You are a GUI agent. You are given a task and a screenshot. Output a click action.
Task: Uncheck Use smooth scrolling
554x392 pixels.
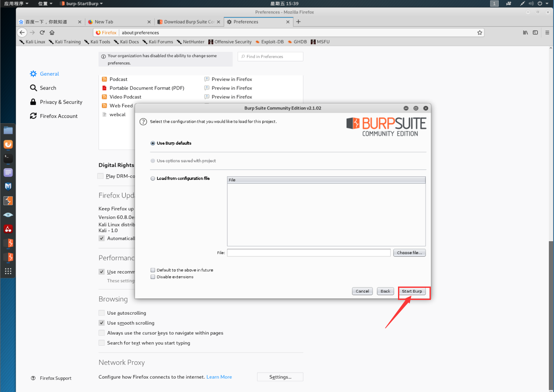click(x=102, y=323)
